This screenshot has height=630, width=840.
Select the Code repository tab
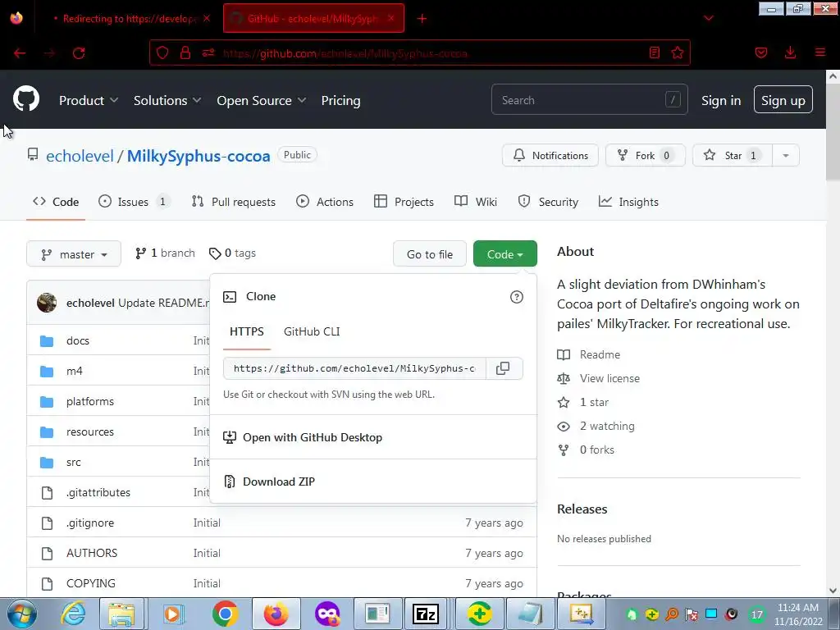[x=56, y=202]
